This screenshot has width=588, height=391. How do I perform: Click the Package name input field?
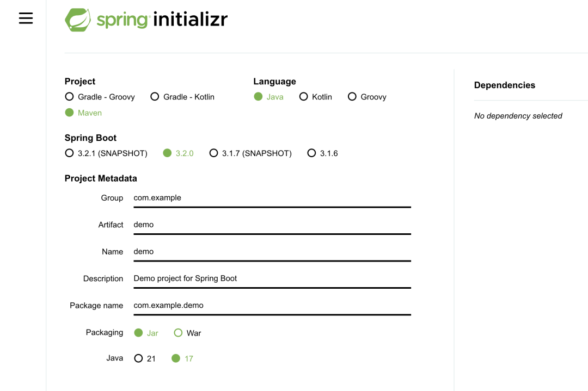pos(272,305)
